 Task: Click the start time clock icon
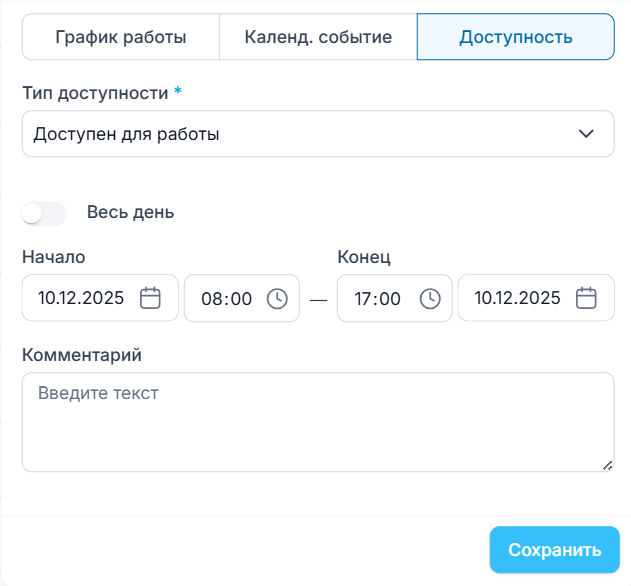[277, 298]
